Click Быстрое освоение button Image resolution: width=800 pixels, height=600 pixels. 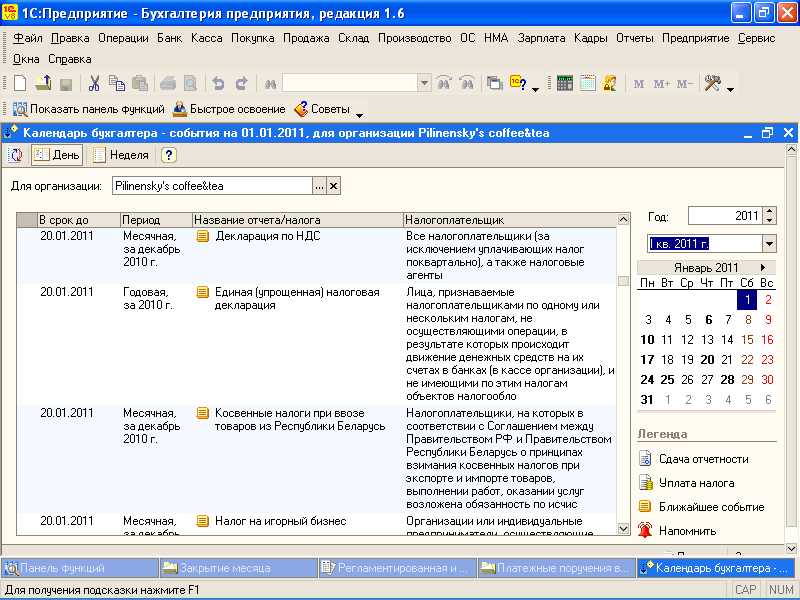coord(229,109)
